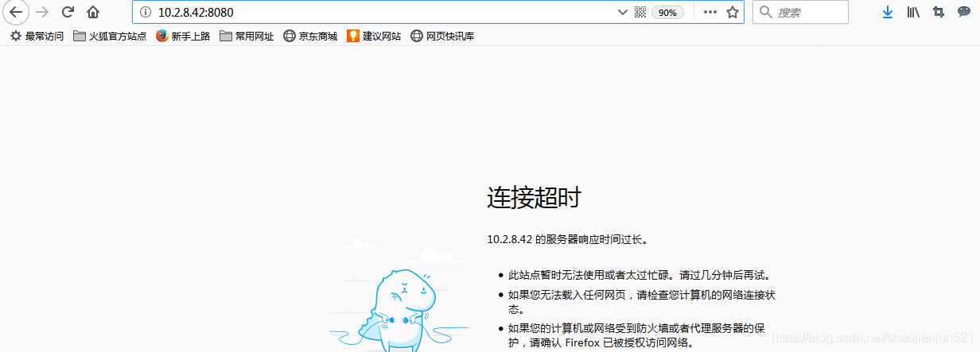This screenshot has height=352, width=980.
Task: Click the 连接超时 error heading
Action: pos(534,197)
